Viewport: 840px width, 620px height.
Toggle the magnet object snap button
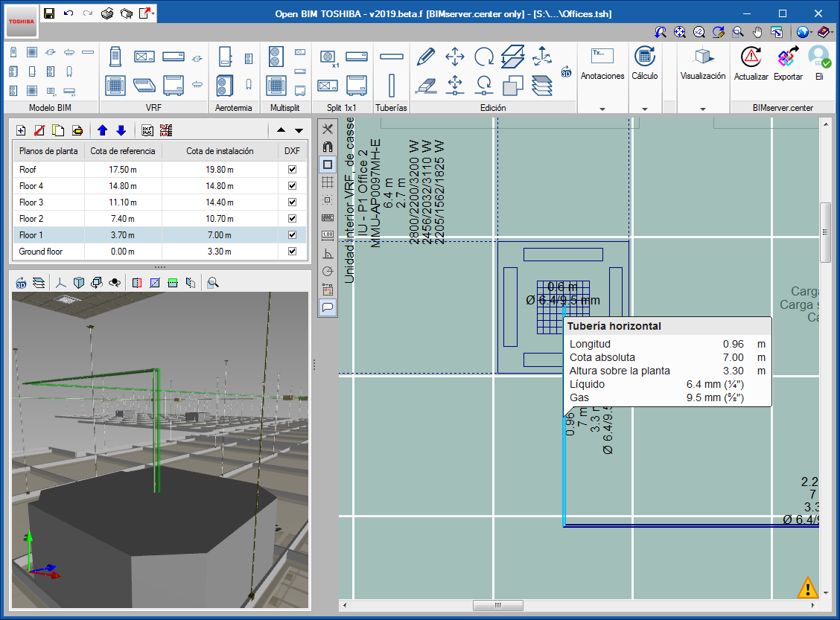pyautogui.click(x=328, y=147)
